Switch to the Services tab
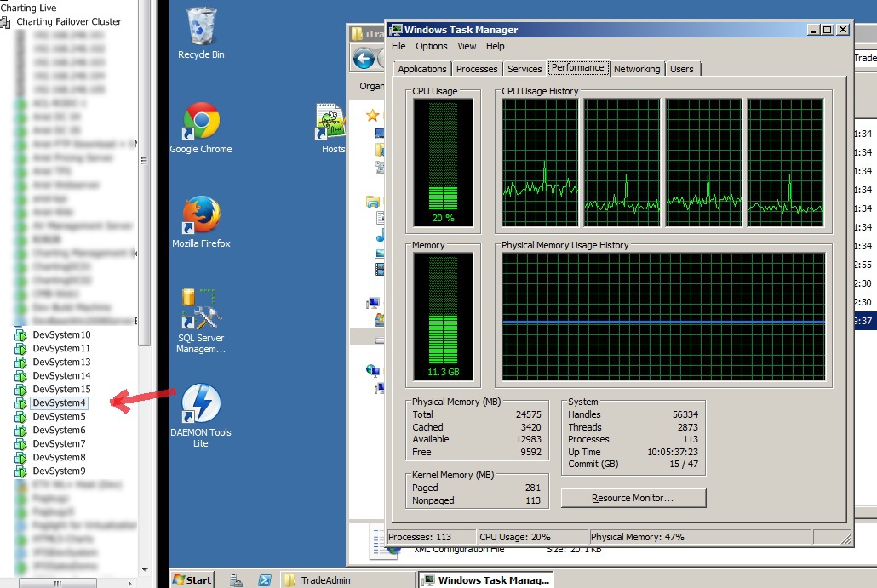 coord(524,69)
